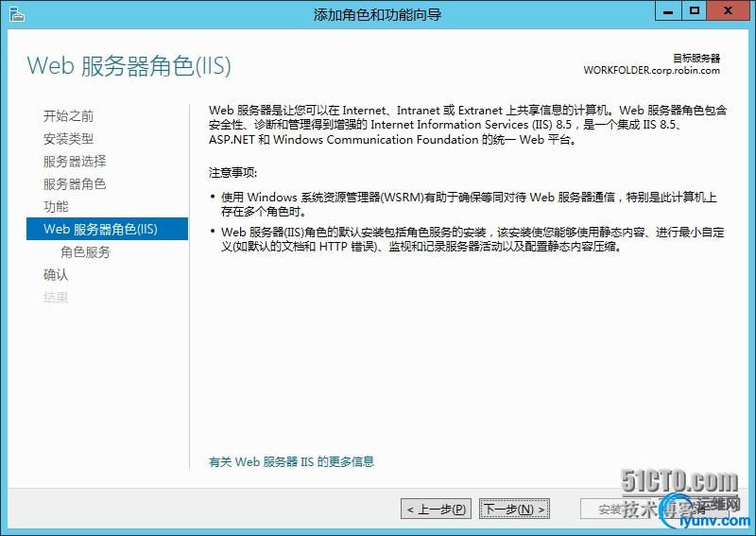The height and width of the screenshot is (536, 756).
Task: Click the WORKFOLDER.corp.robin.com server name
Action: click(x=651, y=71)
